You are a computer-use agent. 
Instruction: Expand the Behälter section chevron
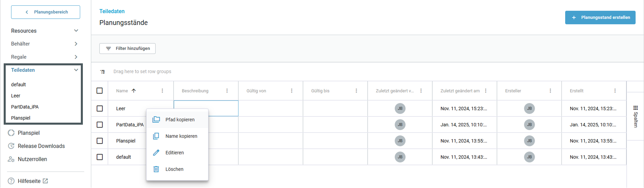point(76,44)
